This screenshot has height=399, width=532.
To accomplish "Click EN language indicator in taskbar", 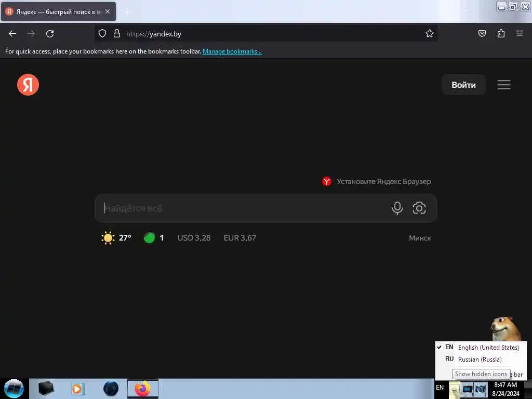I will pyautogui.click(x=440, y=388).
